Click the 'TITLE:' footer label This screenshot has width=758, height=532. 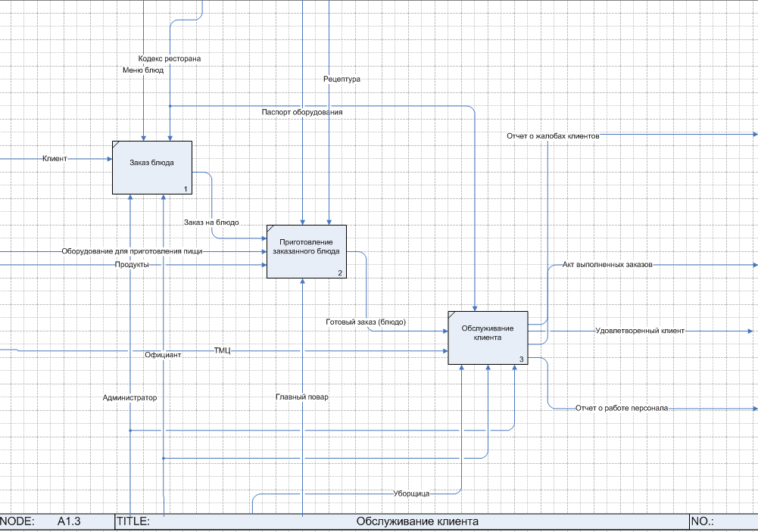pos(133,522)
